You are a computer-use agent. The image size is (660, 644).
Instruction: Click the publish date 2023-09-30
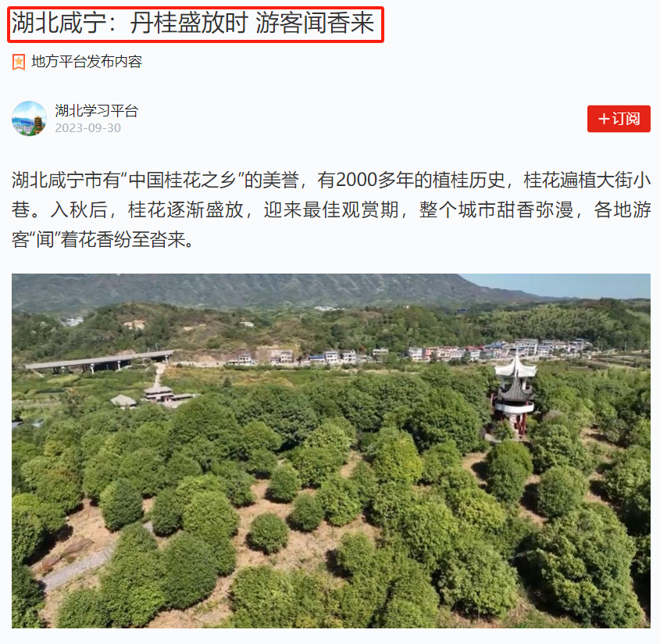pyautogui.click(x=88, y=128)
